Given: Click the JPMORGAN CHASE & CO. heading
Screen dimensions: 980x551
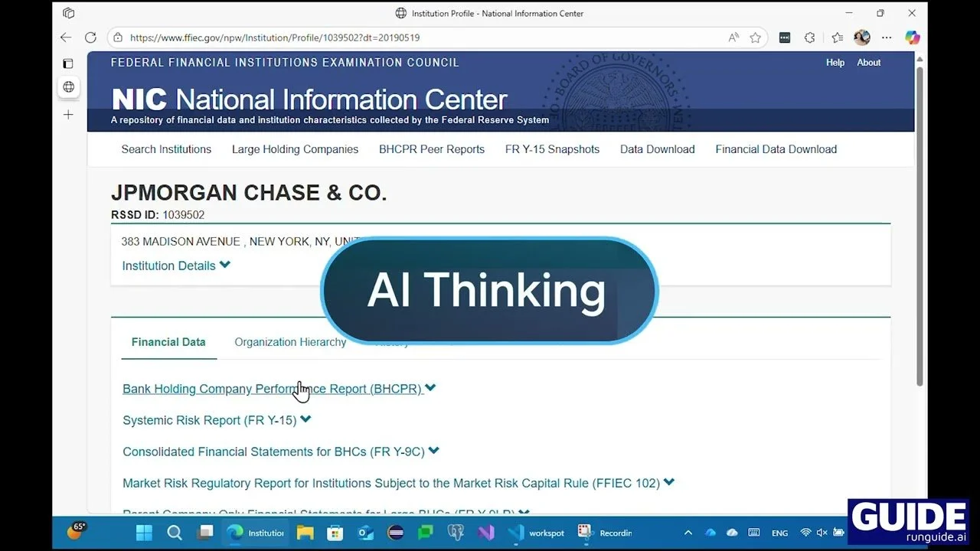Looking at the screenshot, I should [249, 193].
